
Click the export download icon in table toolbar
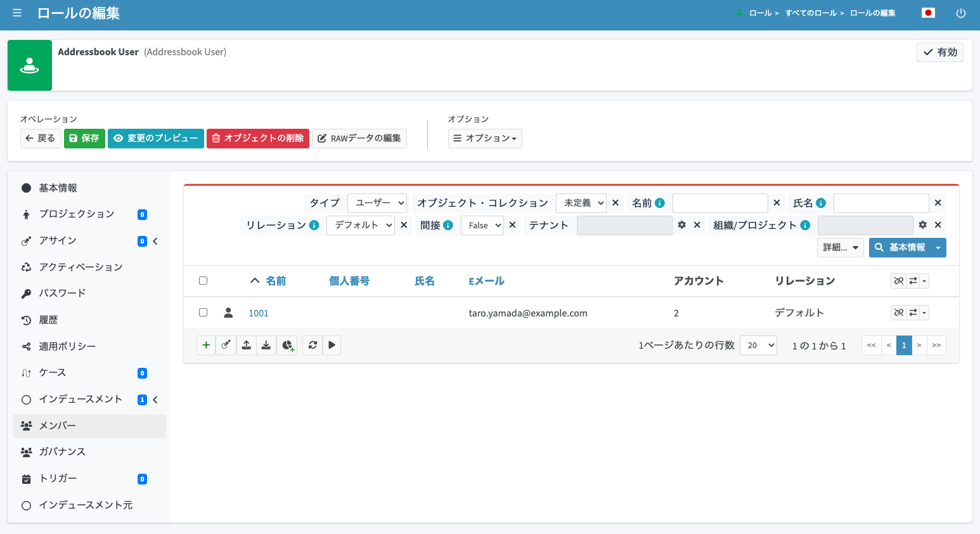(266, 345)
